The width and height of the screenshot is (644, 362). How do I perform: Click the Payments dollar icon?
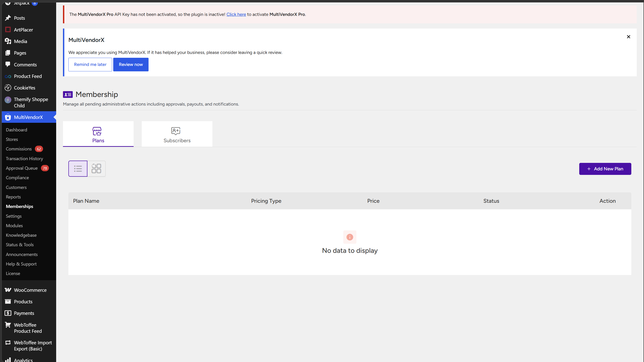pos(8,313)
